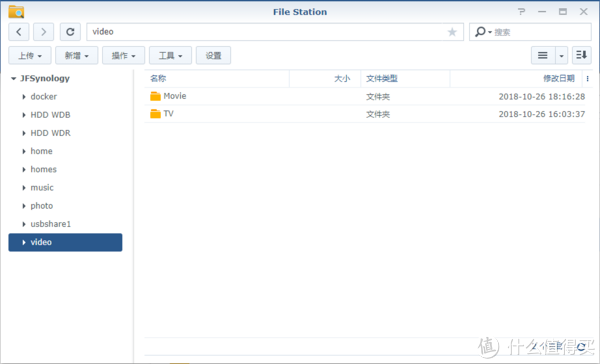Open the sort order options icon
The height and width of the screenshot is (364, 600).
pos(582,55)
